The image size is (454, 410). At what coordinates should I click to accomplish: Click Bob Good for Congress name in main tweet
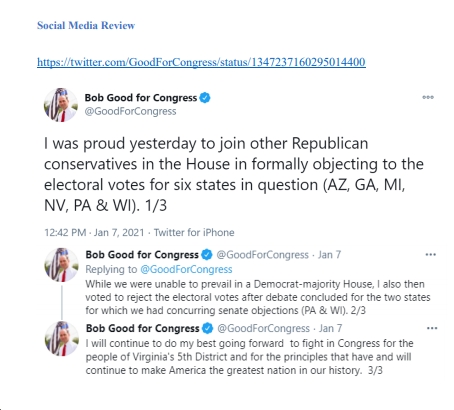click(141, 98)
